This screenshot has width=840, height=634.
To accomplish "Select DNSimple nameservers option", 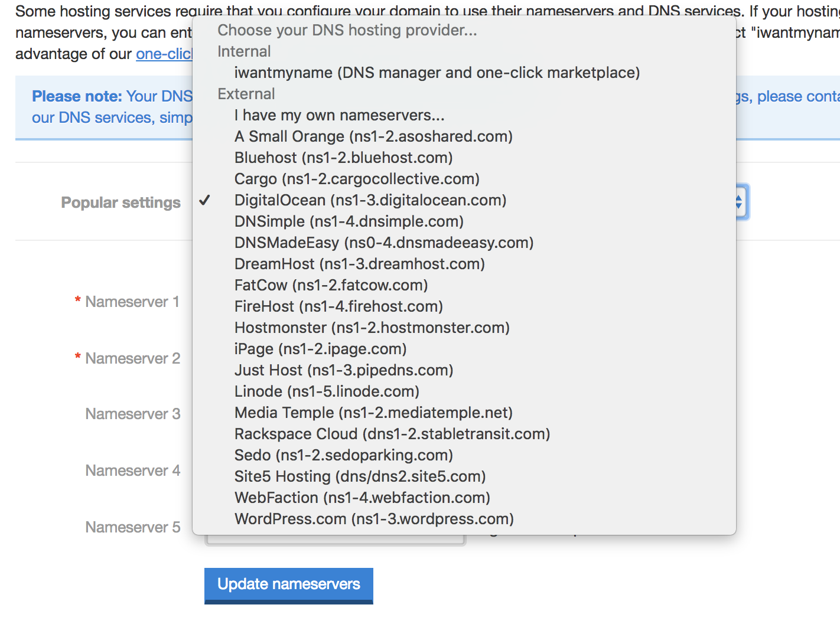I will (464, 221).
